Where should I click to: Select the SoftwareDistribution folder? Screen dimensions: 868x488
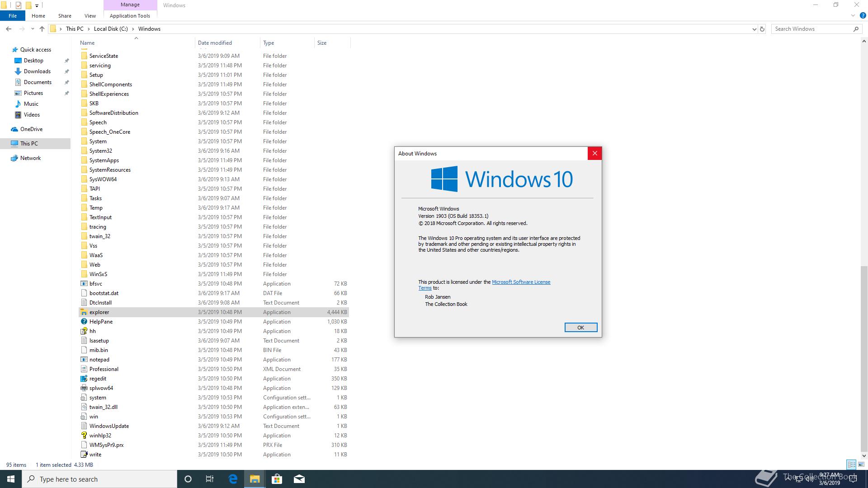pos(113,113)
